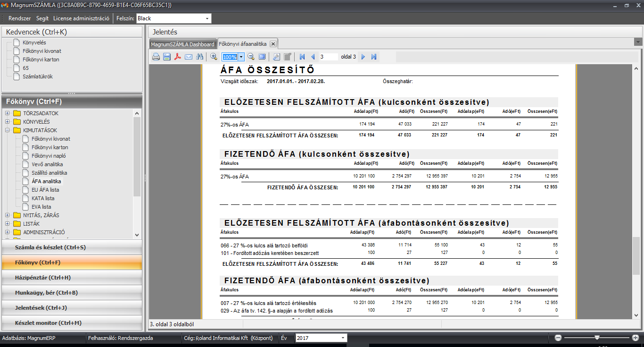This screenshot has width=644, height=347.
Task: Open the Felszín skin dropdown
Action: point(207,18)
